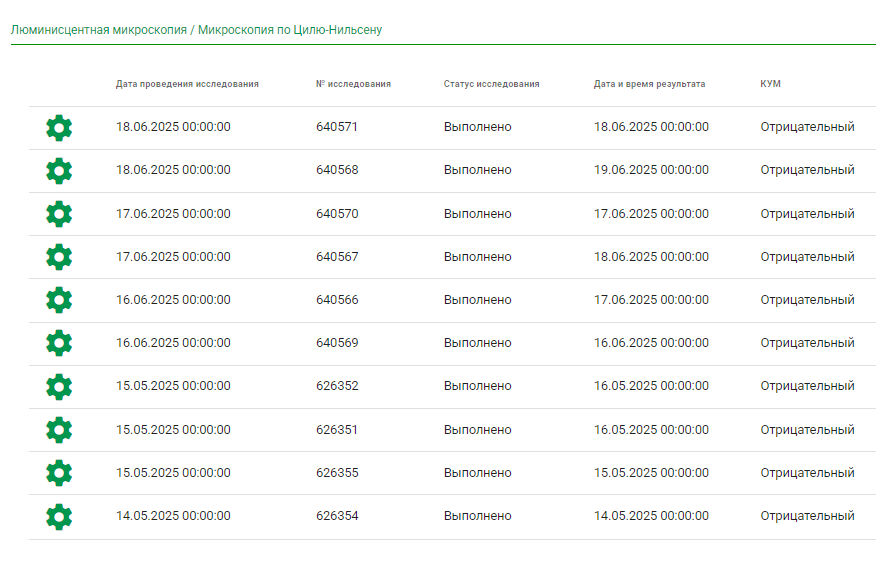
Task: Select study number 640571
Action: point(336,127)
